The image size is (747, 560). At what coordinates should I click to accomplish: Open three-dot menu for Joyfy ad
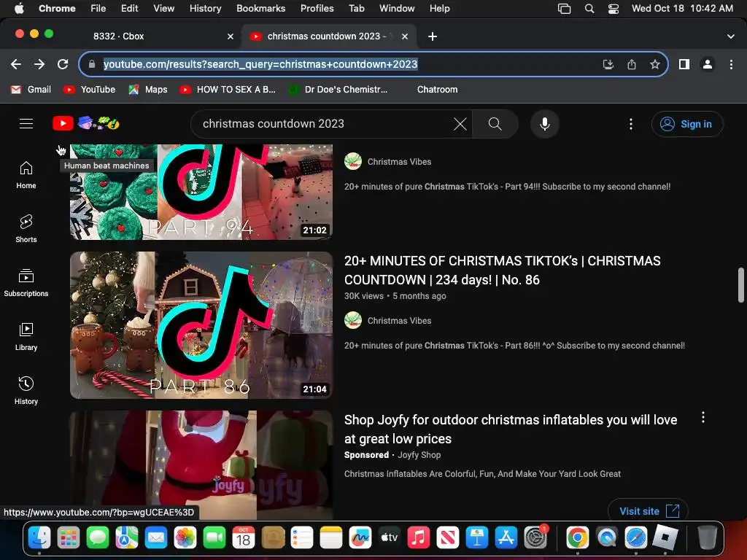(703, 418)
